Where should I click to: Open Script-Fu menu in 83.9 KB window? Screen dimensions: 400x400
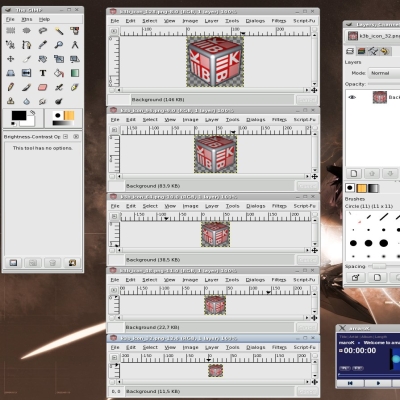click(x=304, y=119)
